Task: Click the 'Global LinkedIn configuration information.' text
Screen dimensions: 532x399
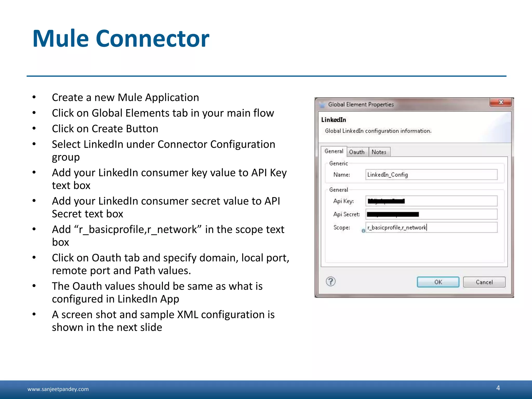Action: [x=378, y=131]
